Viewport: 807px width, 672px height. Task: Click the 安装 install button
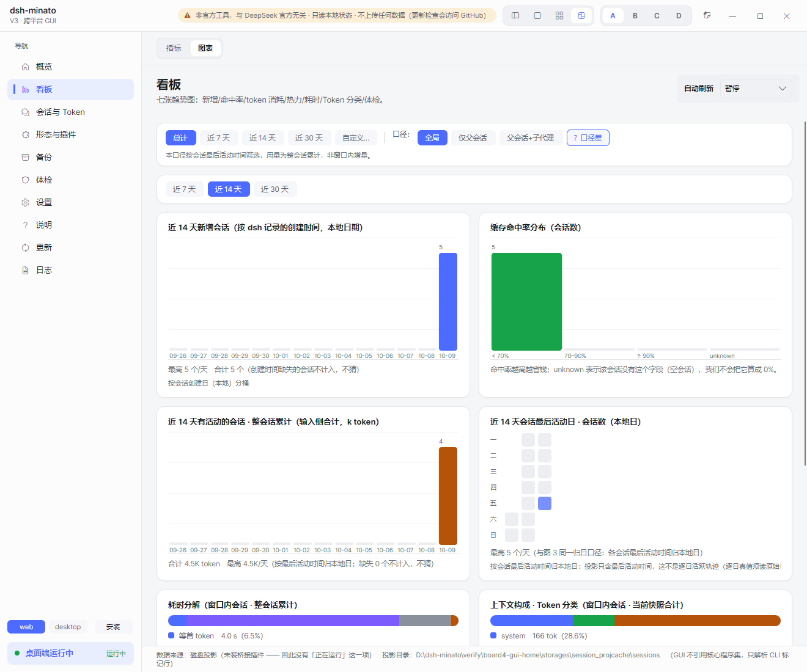113,627
